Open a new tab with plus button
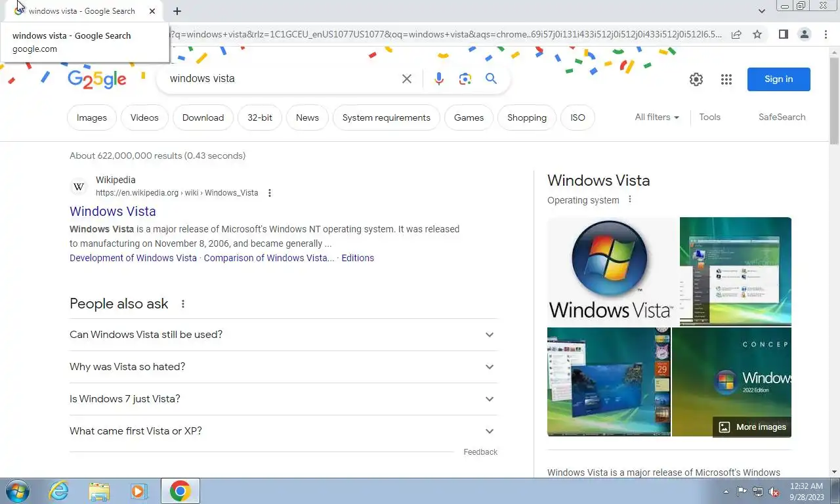The height and width of the screenshot is (504, 840). [177, 11]
